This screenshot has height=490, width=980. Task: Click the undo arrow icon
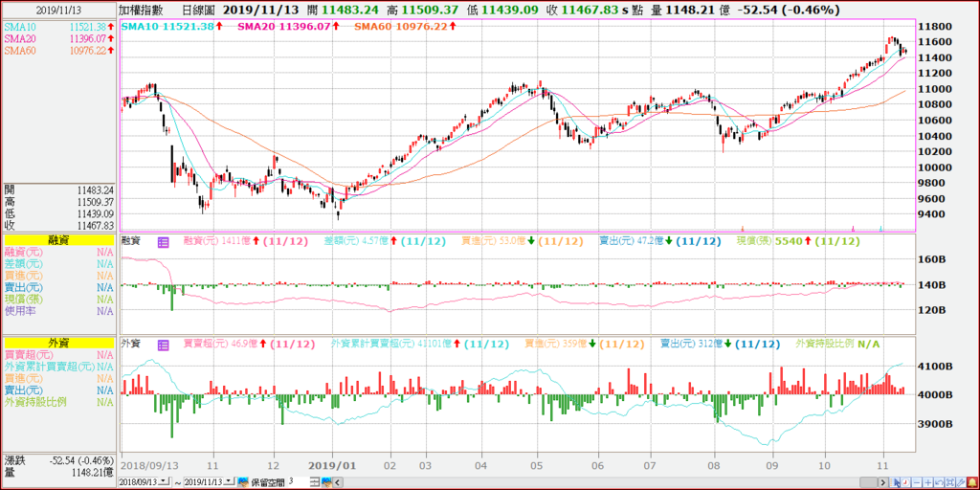940,482
